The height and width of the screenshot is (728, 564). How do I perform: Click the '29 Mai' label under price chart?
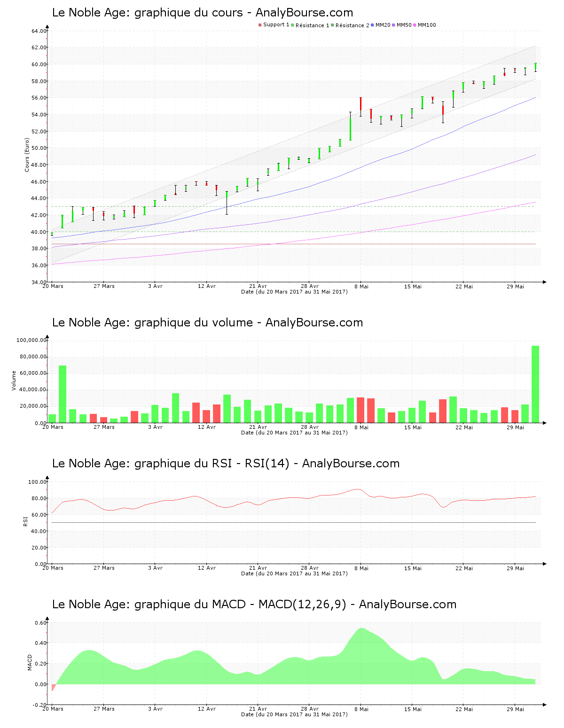[x=516, y=286]
